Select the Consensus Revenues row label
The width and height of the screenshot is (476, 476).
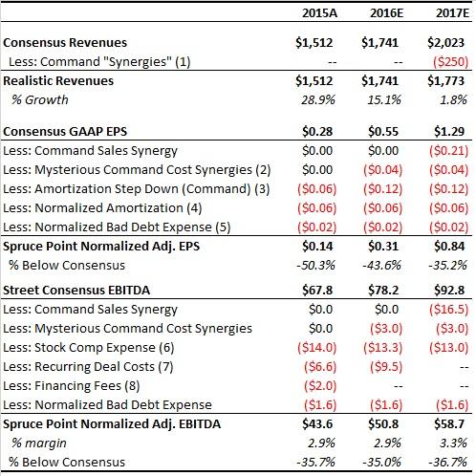coord(65,42)
